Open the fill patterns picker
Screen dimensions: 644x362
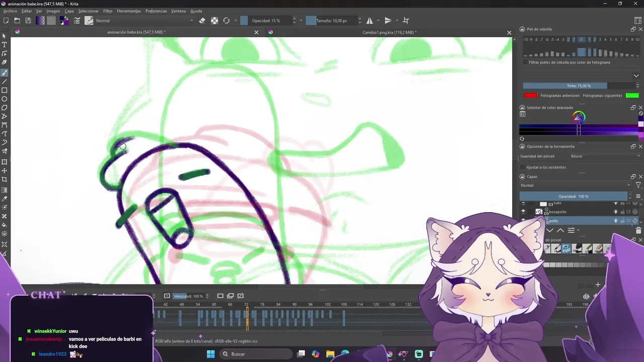pyautogui.click(x=51, y=21)
